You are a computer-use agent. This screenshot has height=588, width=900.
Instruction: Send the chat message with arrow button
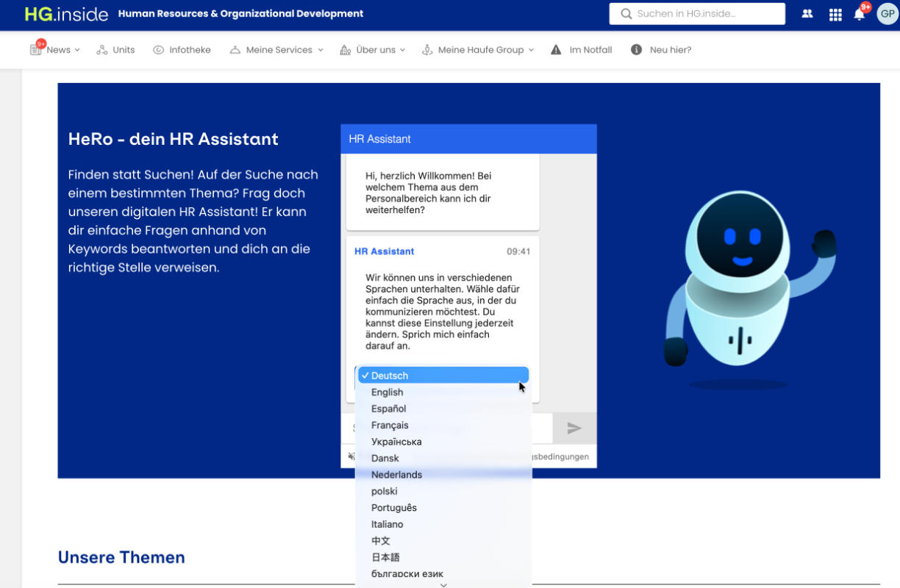point(574,429)
